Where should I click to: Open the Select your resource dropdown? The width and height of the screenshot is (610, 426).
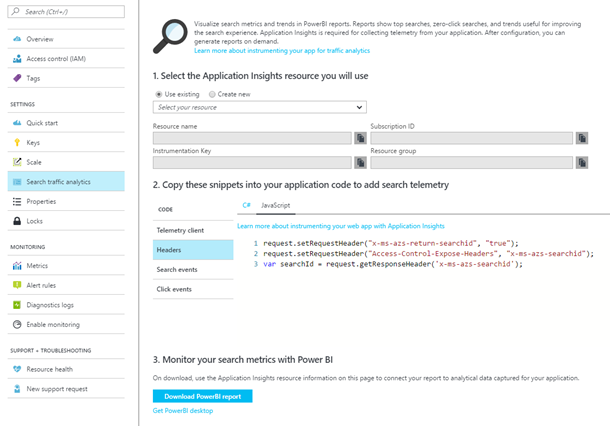point(259,107)
